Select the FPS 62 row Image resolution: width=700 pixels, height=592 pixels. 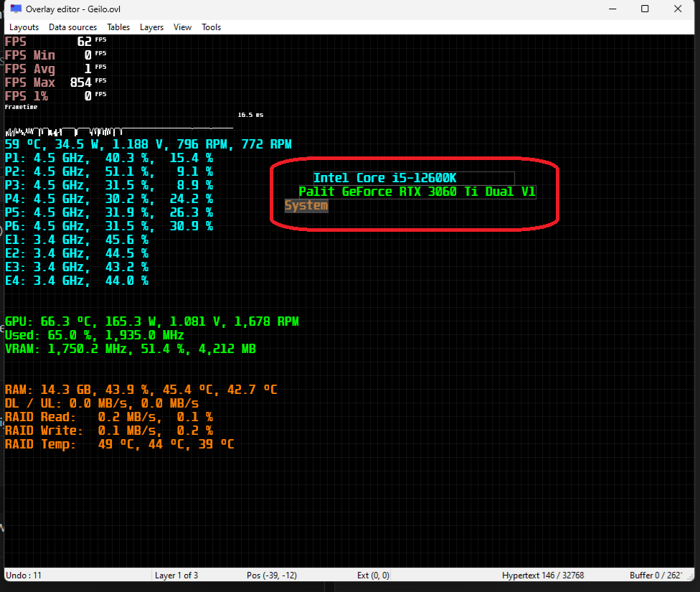pyautogui.click(x=55, y=42)
